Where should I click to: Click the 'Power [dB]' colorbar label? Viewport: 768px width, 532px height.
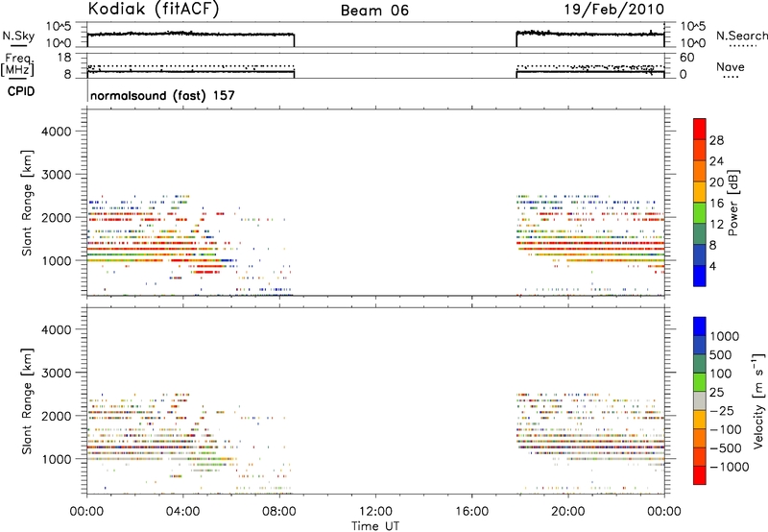coord(732,203)
